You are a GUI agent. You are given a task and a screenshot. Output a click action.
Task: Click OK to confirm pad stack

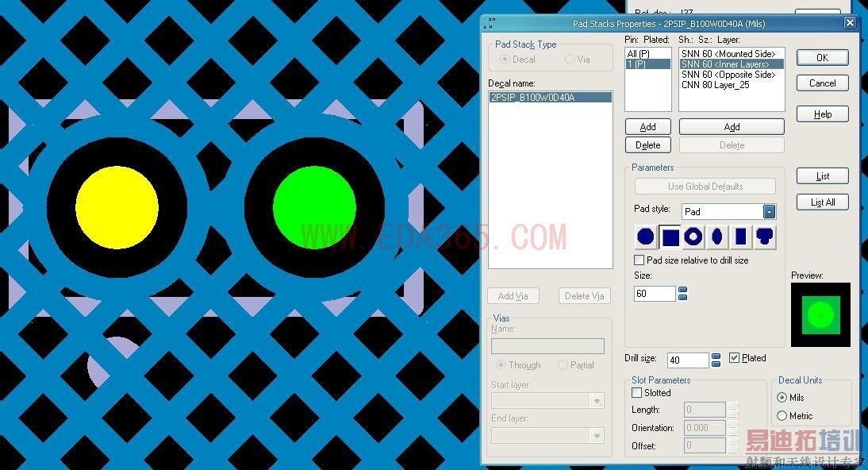[x=822, y=58]
